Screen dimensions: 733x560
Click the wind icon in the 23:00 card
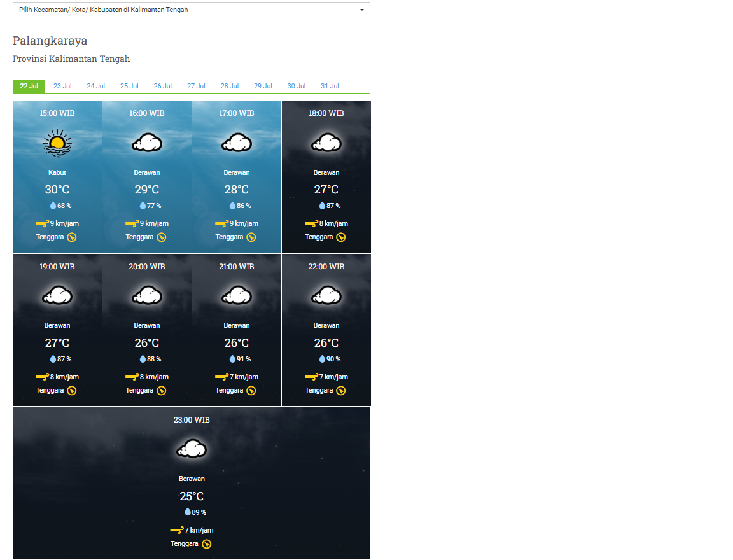click(x=177, y=530)
